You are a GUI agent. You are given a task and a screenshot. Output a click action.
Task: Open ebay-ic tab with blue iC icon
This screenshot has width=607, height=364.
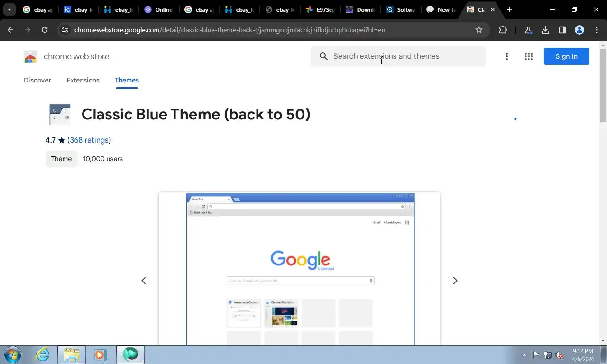[78, 9]
